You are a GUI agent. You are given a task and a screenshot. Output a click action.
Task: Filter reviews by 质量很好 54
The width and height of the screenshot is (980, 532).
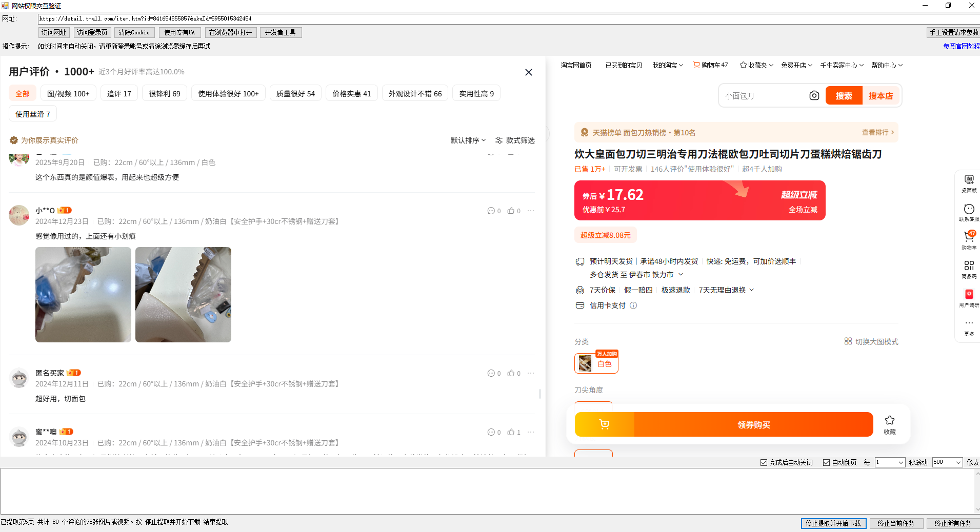point(295,93)
